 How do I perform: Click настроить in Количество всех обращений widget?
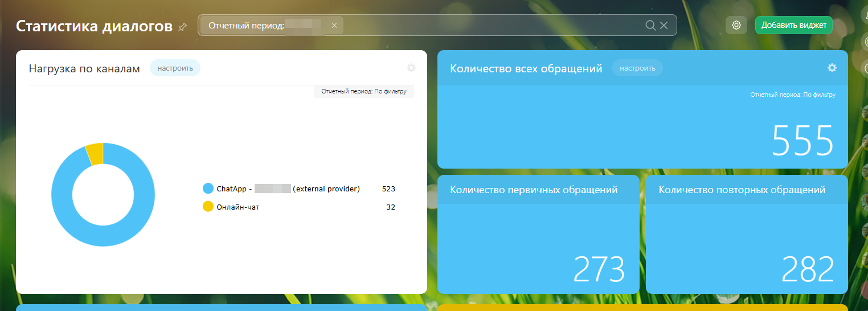tap(637, 68)
